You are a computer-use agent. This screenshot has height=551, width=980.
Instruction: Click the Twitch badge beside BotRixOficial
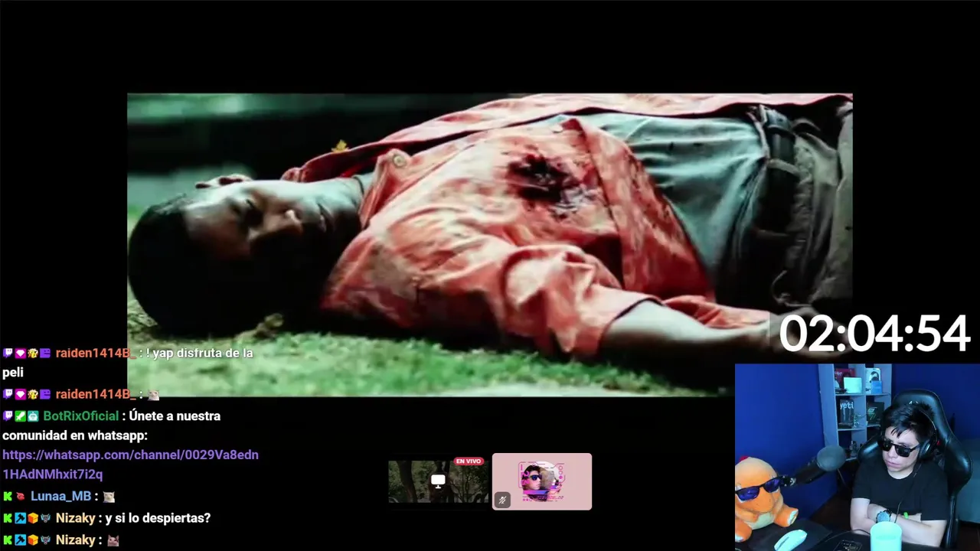pos(8,416)
